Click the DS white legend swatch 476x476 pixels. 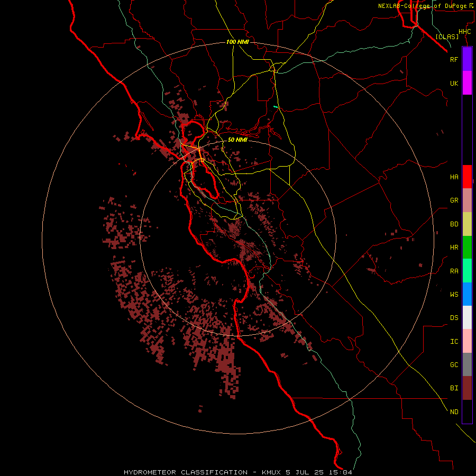[x=467, y=317]
